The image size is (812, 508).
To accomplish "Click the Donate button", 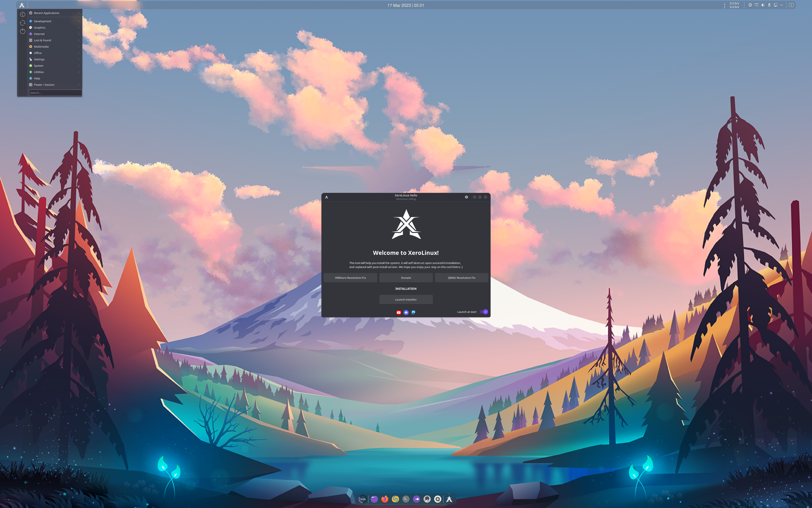I will [406, 278].
